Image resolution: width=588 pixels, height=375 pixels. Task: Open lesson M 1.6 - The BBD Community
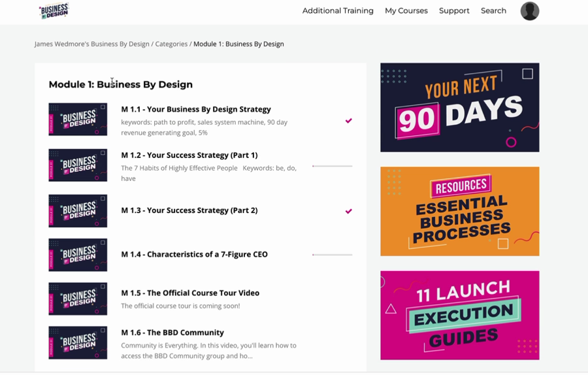pos(172,333)
